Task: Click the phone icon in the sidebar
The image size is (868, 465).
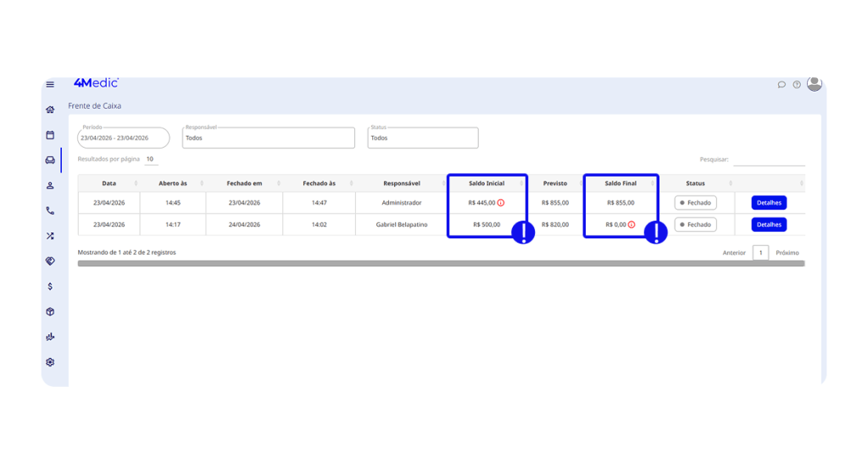Action: [50, 210]
